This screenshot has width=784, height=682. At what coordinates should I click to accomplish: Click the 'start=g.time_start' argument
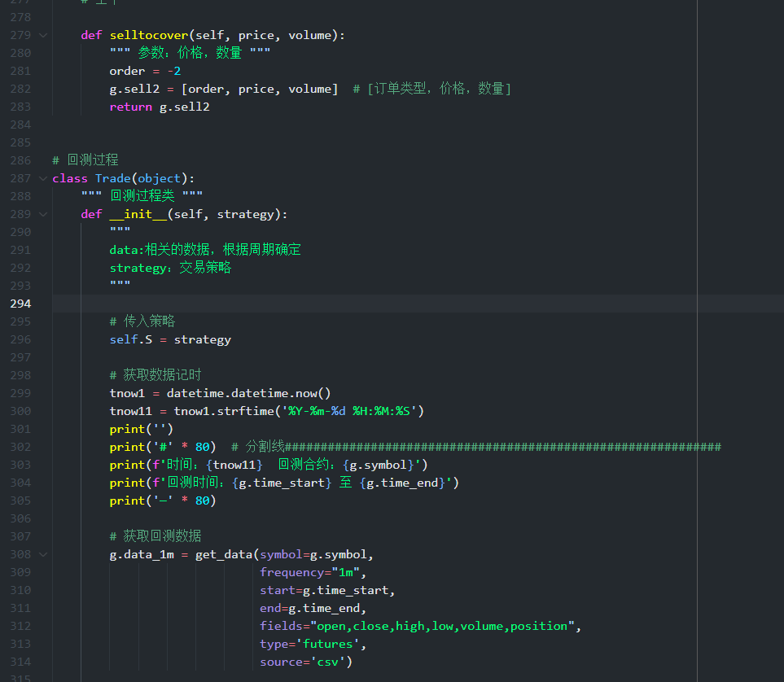tap(324, 591)
